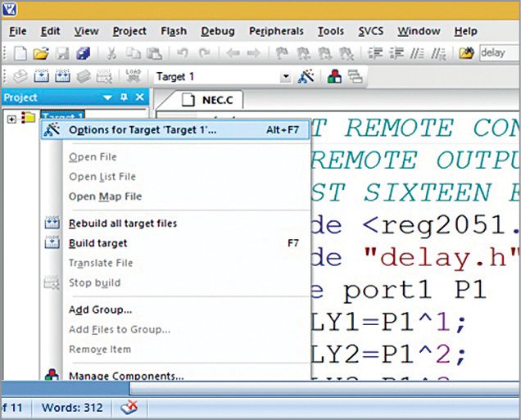The width and height of the screenshot is (521, 420).
Task: Click the New file icon
Action: pyautogui.click(x=20, y=54)
